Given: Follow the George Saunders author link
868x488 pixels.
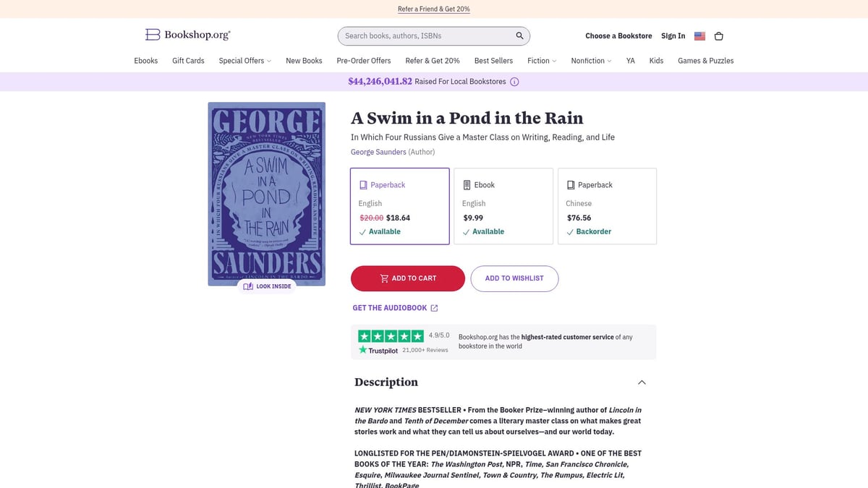Looking at the screenshot, I should coord(378,152).
